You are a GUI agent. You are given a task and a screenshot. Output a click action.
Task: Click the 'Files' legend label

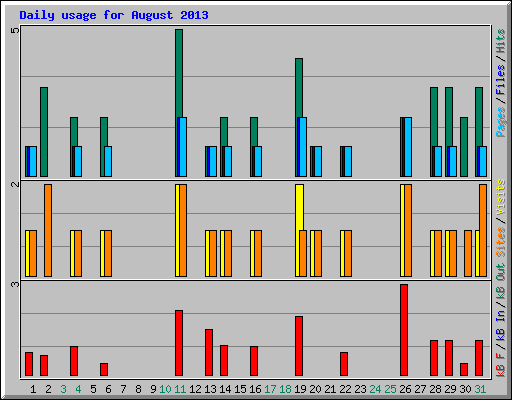tap(501, 80)
